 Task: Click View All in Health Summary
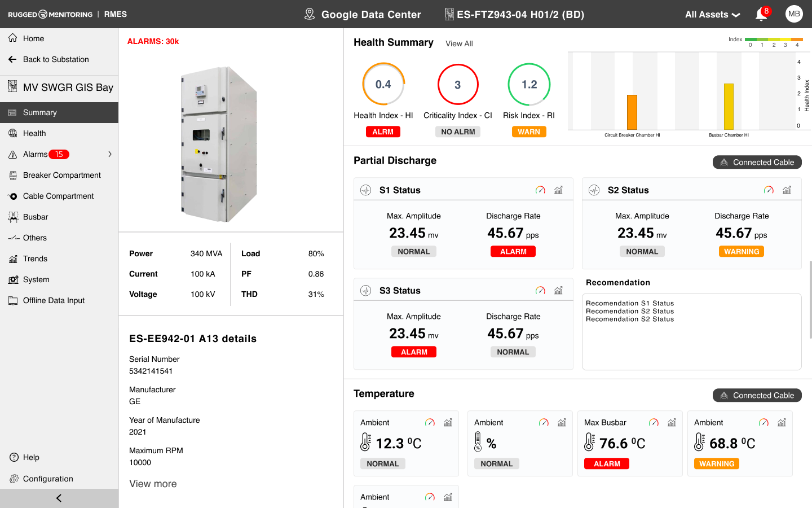pos(459,43)
